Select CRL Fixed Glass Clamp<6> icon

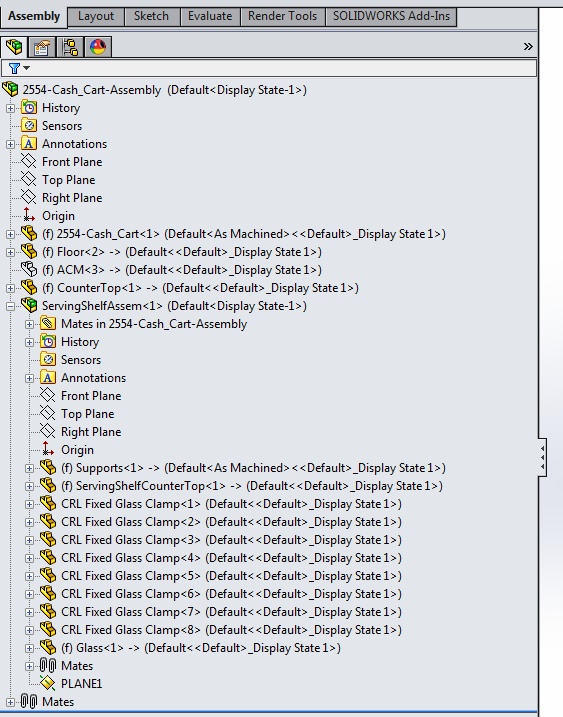[x=48, y=593]
